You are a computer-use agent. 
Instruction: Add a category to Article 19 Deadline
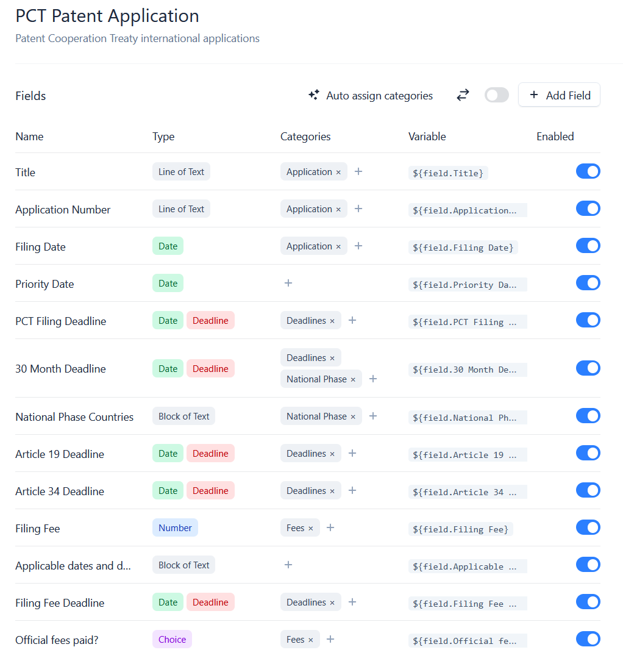tap(352, 453)
